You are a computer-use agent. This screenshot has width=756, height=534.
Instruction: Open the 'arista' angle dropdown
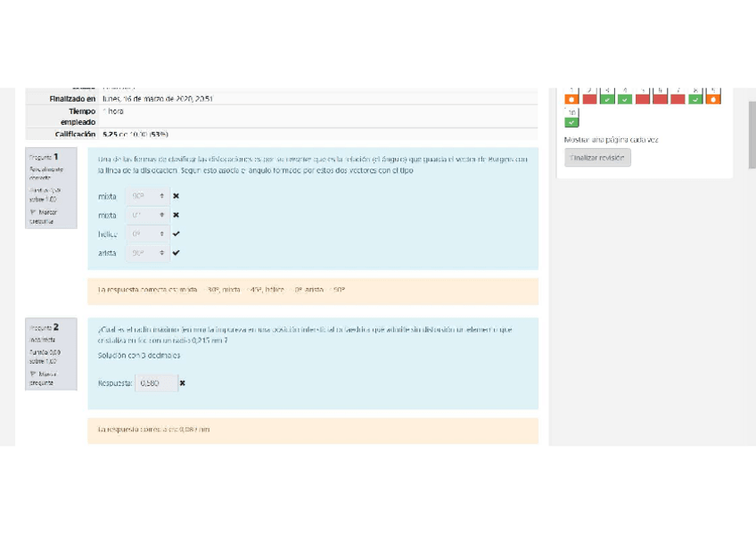click(x=147, y=252)
